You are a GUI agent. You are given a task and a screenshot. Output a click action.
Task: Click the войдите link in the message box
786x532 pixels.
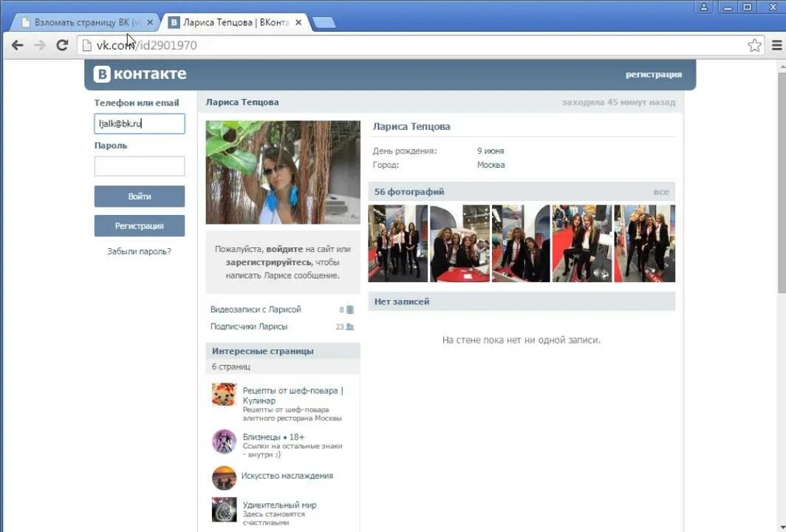coord(284,249)
